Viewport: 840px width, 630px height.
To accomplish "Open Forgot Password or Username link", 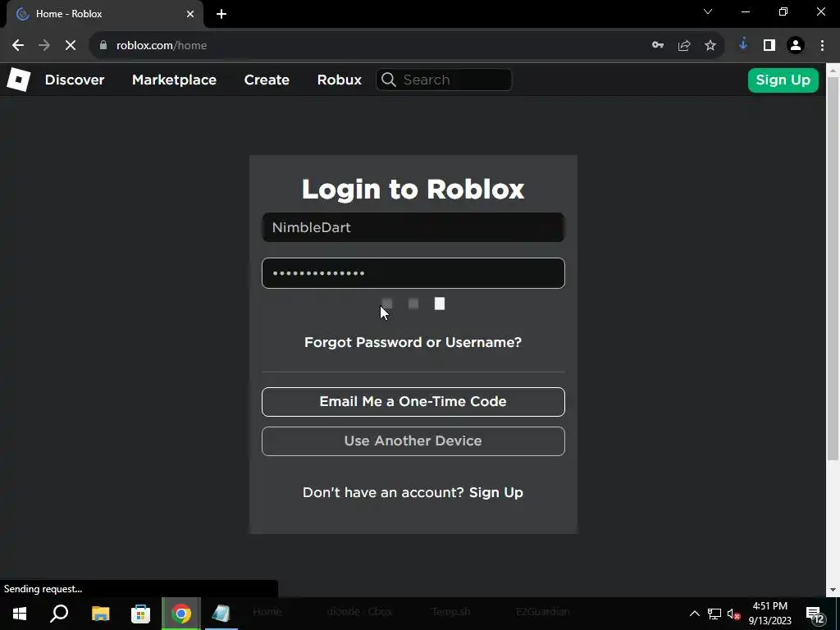I will (x=413, y=342).
